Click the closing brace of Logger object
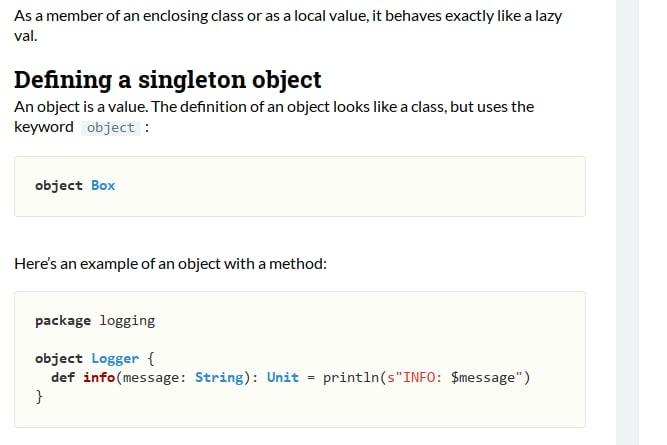Screen dimensions: 667x445 click(x=39, y=397)
